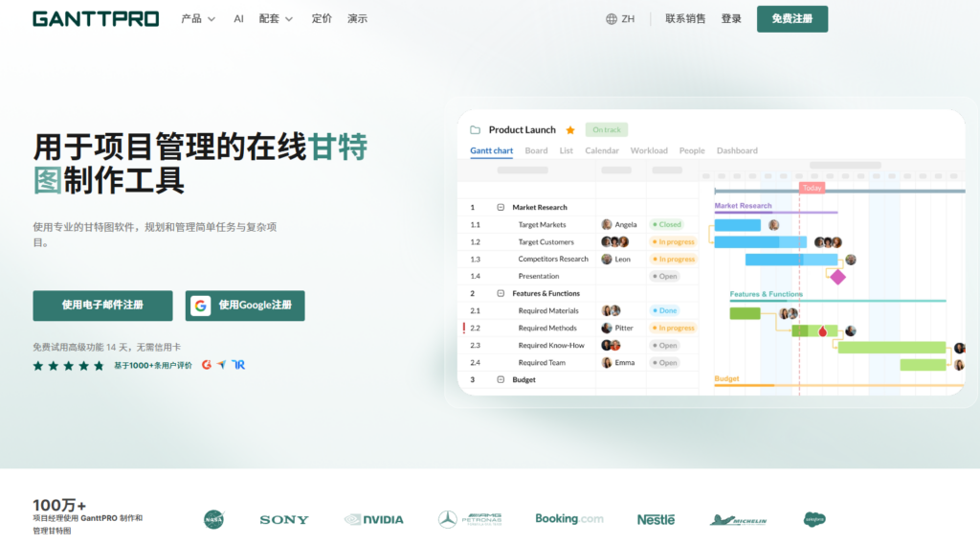Click the NASA logo

(213, 519)
